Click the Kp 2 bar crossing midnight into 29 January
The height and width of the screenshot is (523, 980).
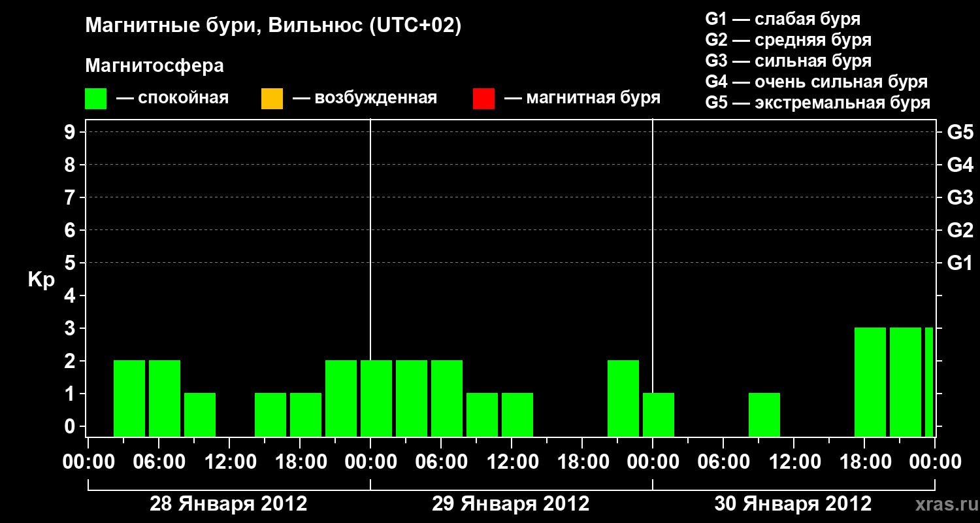pos(376,398)
